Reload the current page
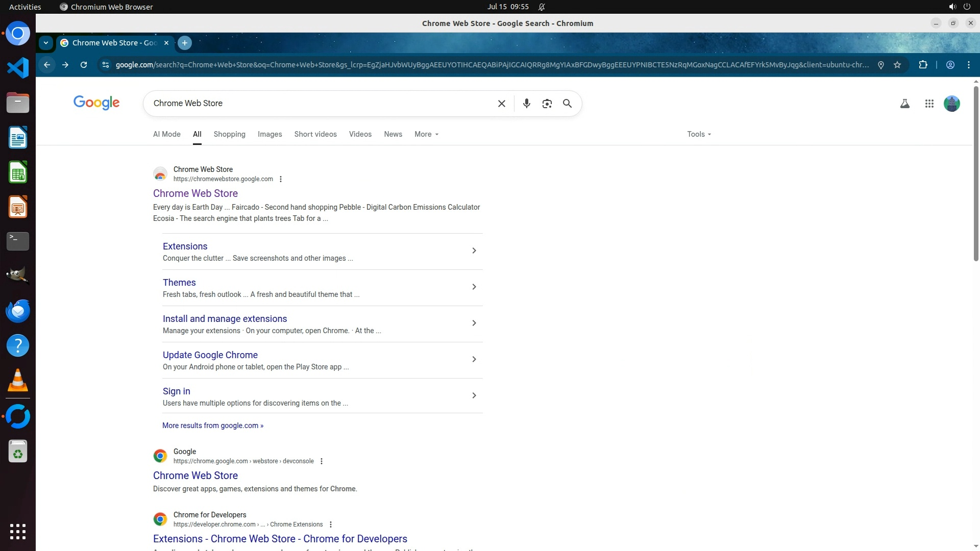 (x=84, y=65)
